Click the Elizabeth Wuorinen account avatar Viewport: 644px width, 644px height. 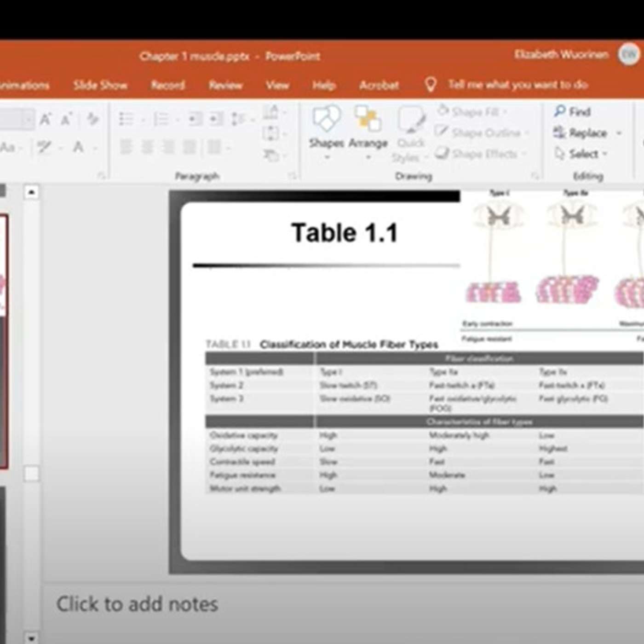[x=628, y=55]
